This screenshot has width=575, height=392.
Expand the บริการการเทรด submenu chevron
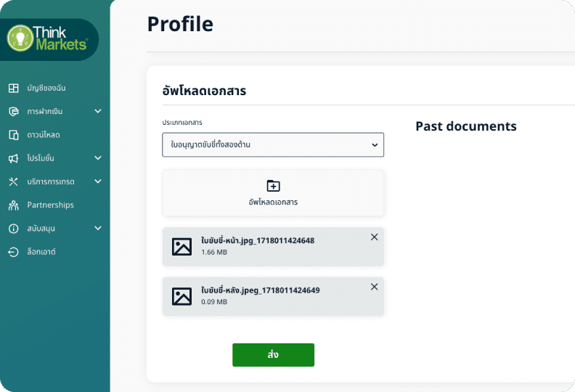click(x=98, y=181)
